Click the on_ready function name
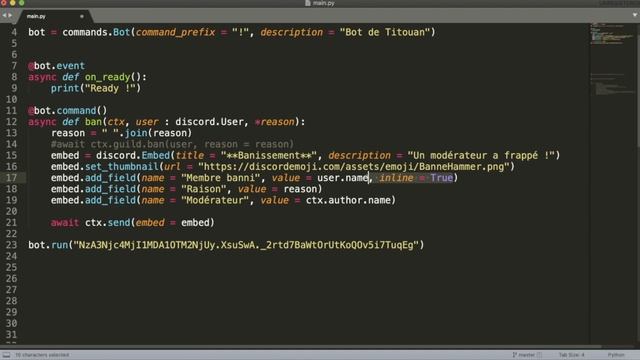The width and height of the screenshot is (640, 360). 107,77
